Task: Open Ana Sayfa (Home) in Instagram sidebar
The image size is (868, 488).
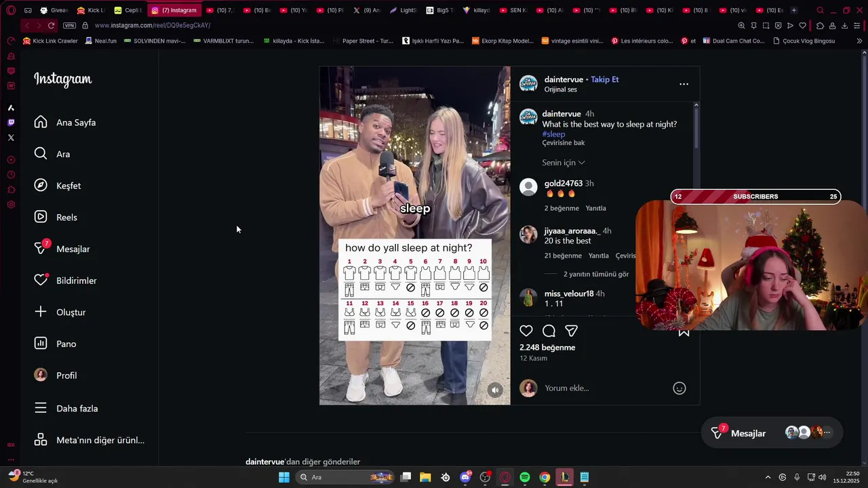Action: (x=65, y=123)
